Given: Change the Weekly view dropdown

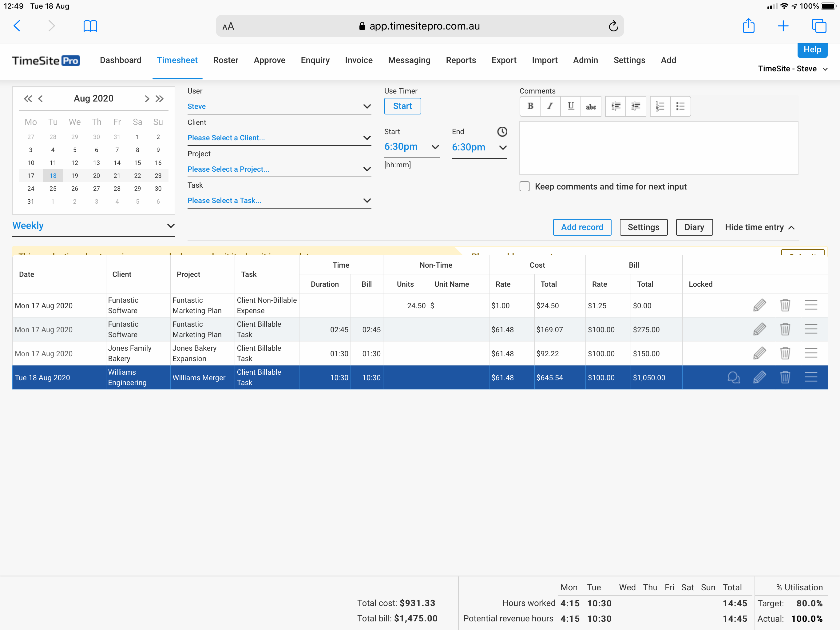Looking at the screenshot, I should click(x=93, y=226).
